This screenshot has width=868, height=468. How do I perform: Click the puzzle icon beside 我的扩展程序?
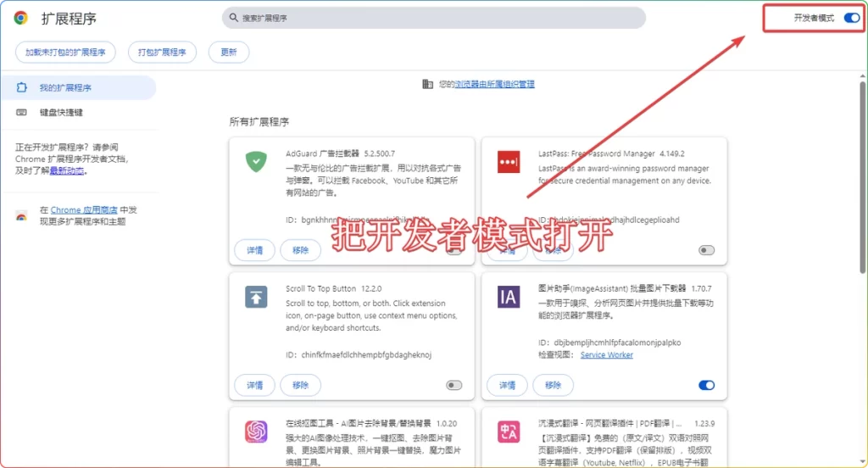tap(21, 87)
